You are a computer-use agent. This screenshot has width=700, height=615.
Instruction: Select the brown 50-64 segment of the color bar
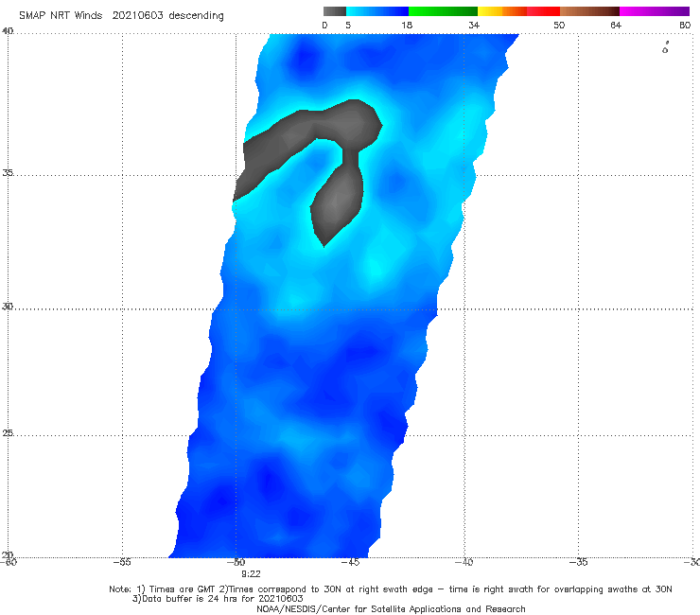[589, 11]
